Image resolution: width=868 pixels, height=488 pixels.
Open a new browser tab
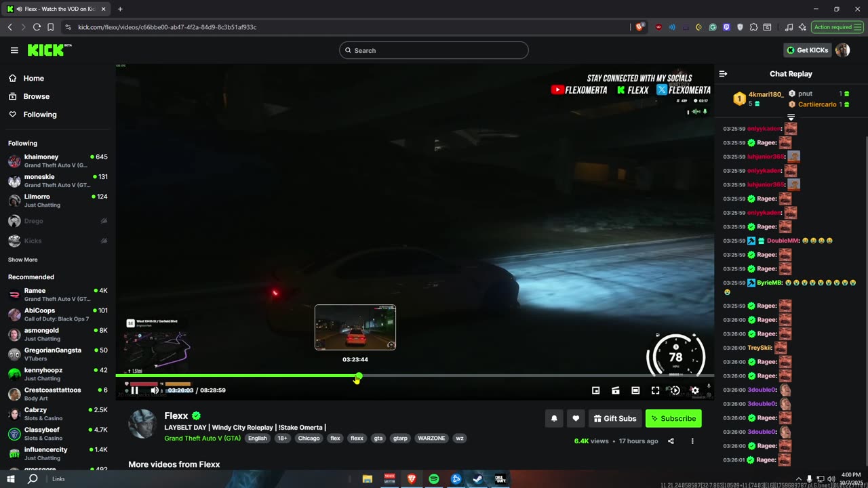click(x=120, y=9)
